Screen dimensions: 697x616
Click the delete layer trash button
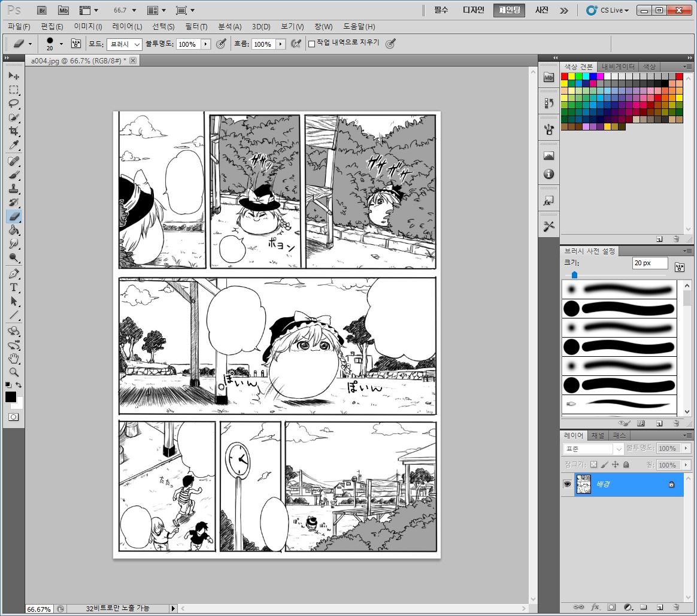click(x=675, y=606)
